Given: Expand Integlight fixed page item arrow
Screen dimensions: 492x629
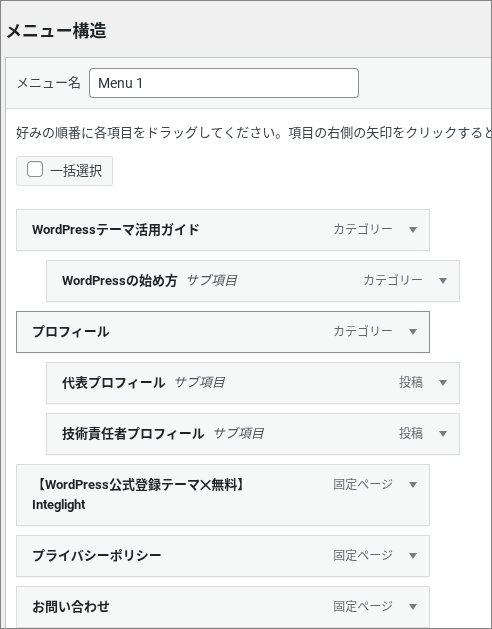Looking at the screenshot, I should [x=413, y=485].
